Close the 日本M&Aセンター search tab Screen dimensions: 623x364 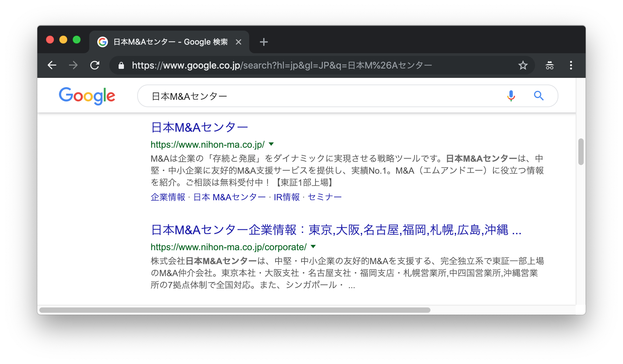point(239,42)
